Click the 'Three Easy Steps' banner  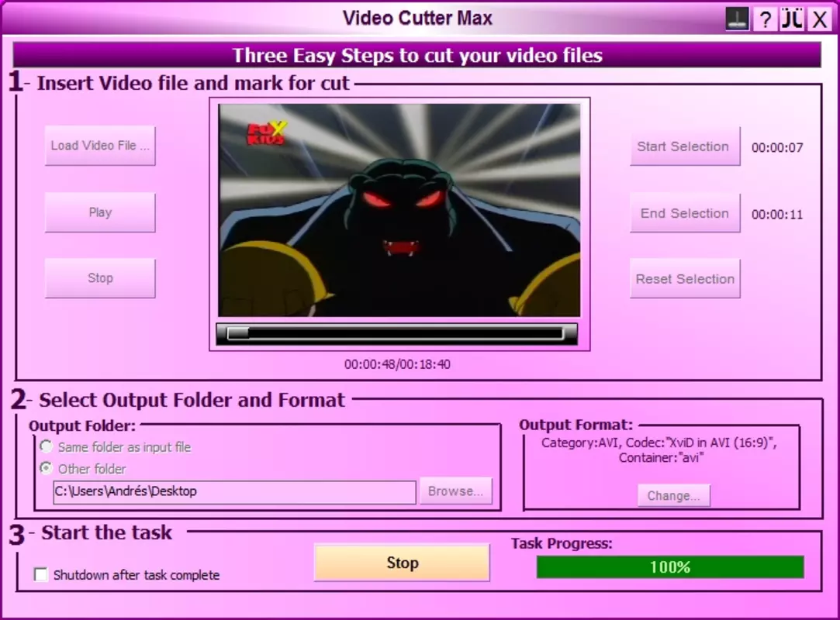coord(417,55)
